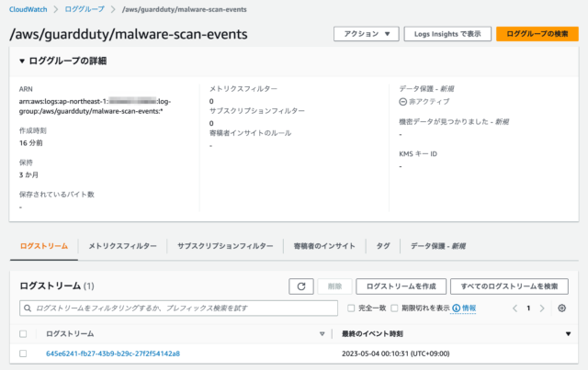Click the 2023-05-04 00:10:31 timestamp cell
This screenshot has width=588, height=370.
pos(396,353)
